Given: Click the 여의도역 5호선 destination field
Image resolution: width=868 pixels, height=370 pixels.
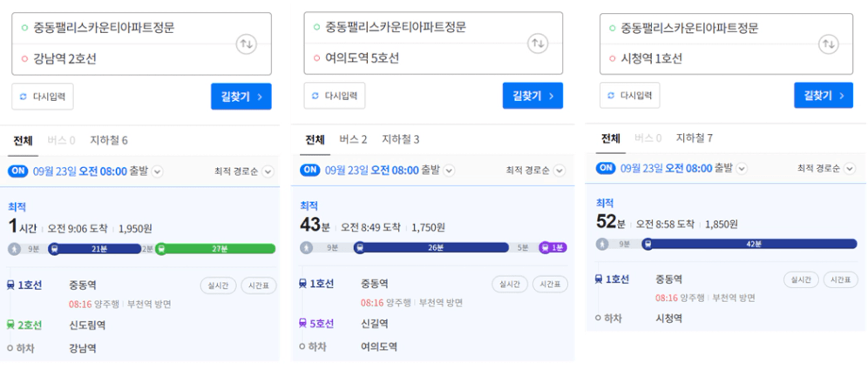Looking at the screenshot, I should coord(433,58).
